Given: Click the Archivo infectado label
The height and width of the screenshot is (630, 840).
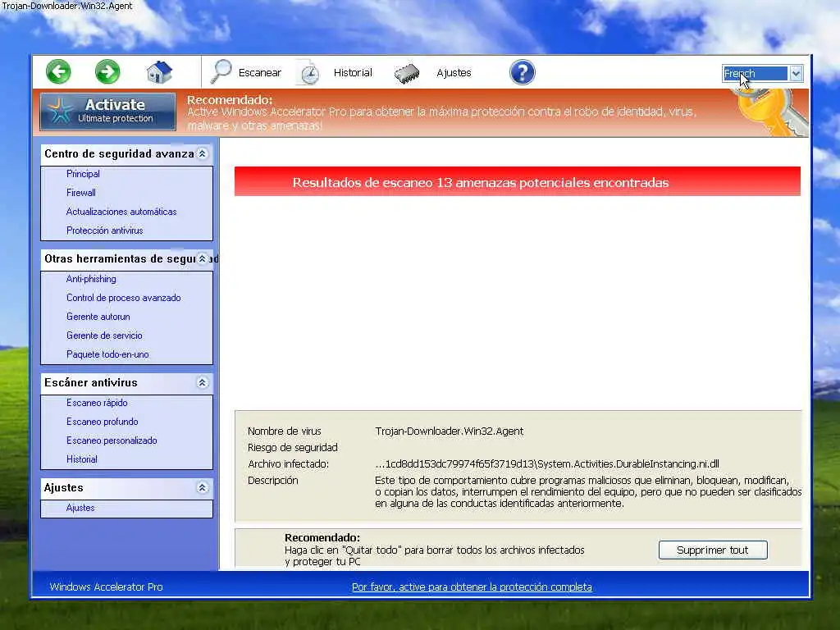Looking at the screenshot, I should tap(288, 464).
